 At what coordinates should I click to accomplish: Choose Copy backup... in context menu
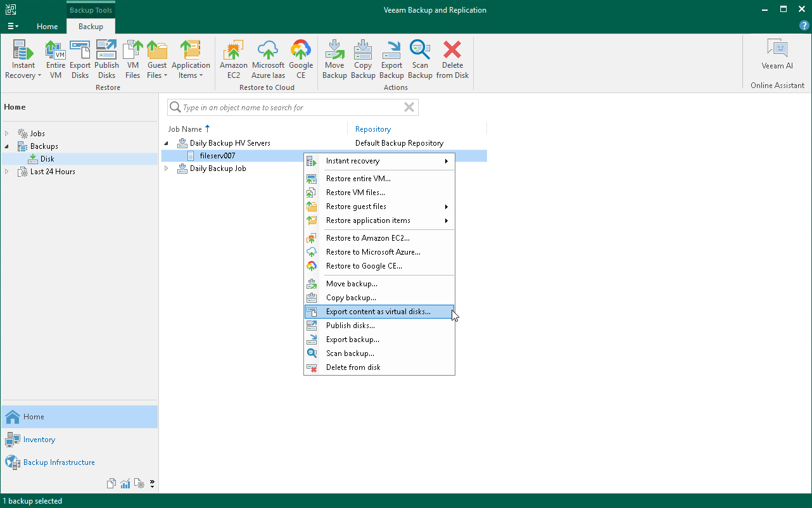[379, 298]
